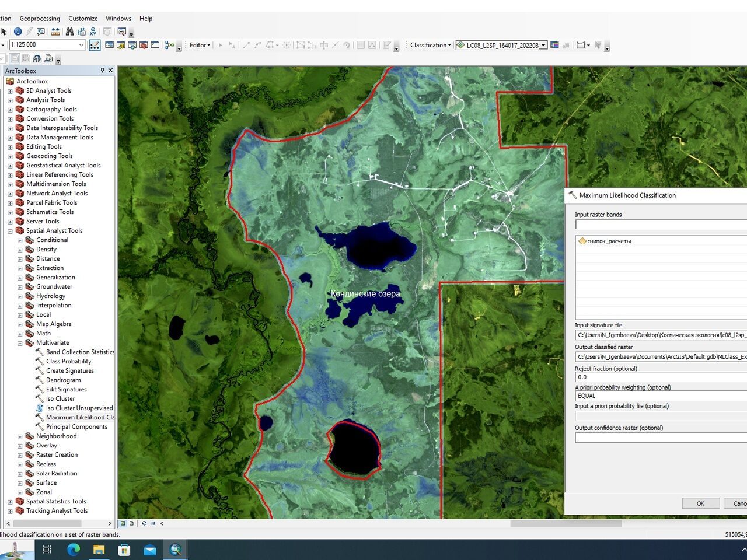Collapse the Multivariate toolset
The height and width of the screenshot is (560, 747).
click(x=20, y=343)
